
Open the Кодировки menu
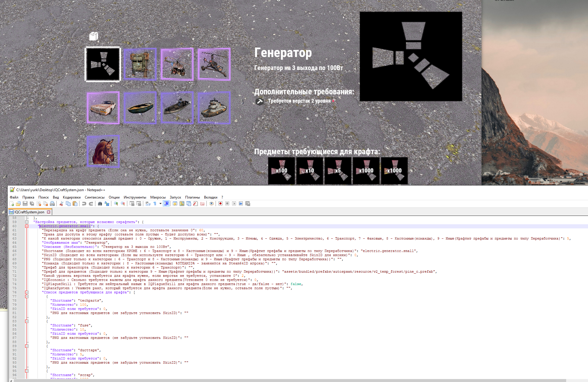pos(71,197)
